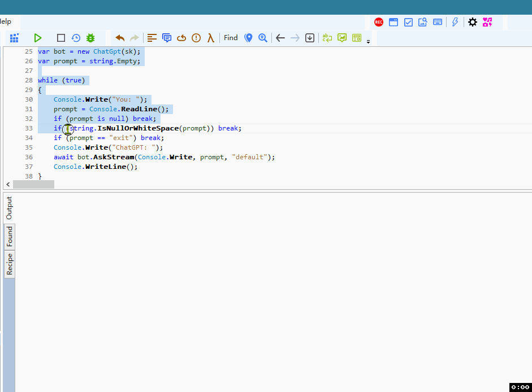This screenshot has height=392, width=532.
Task: Click the editor's horizontal scrollbar thumb
Action: [x=33, y=184]
